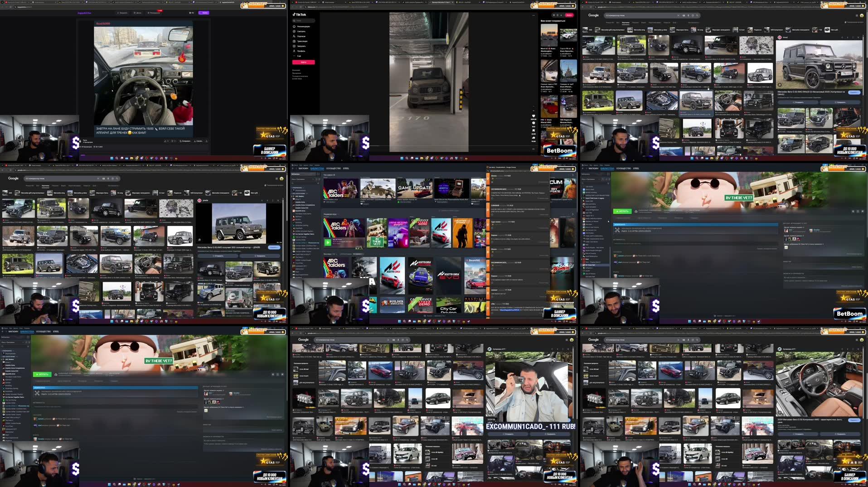The width and height of the screenshot is (868, 487).
Task: Click the Google Lens camera icon in the search bar
Action: [x=693, y=15]
